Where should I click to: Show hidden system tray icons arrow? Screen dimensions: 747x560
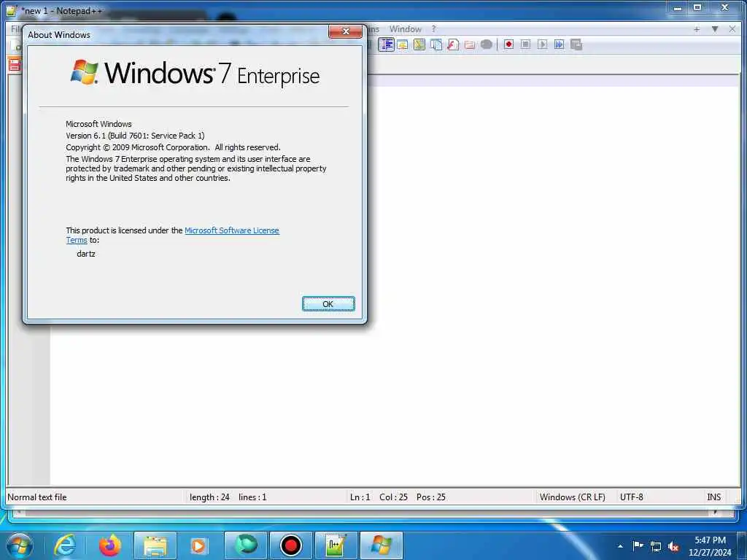(620, 546)
